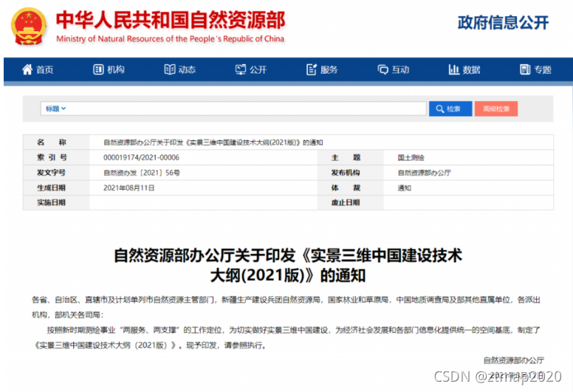Image resolution: width=573 pixels, height=392 pixels.
Task: Select the 国土测绘 subject value
Action: 411,158
